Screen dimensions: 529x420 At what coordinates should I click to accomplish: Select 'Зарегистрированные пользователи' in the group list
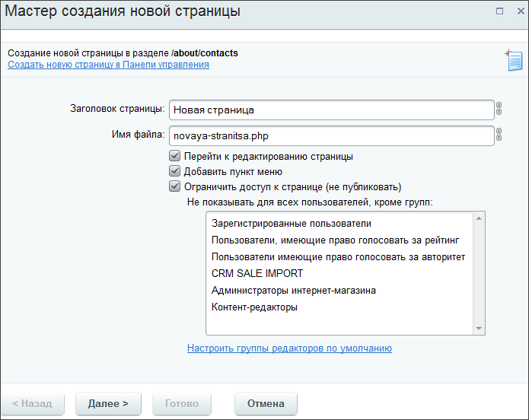click(291, 224)
